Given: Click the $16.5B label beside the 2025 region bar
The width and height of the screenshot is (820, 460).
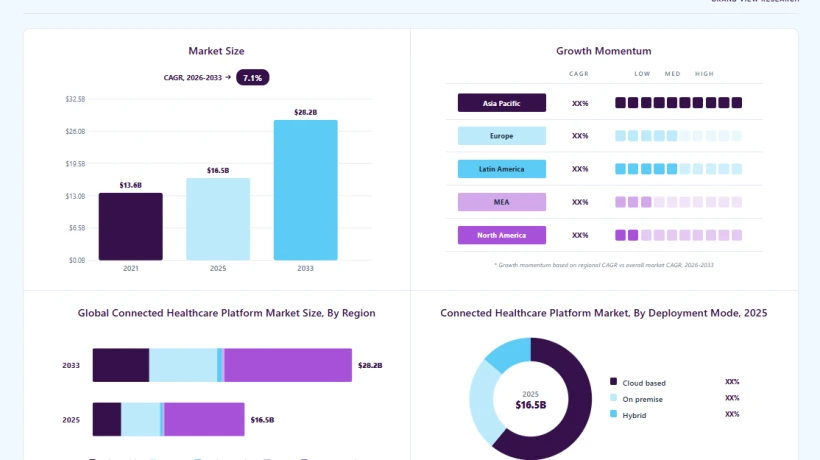Looking at the screenshot, I should pyautogui.click(x=262, y=420).
